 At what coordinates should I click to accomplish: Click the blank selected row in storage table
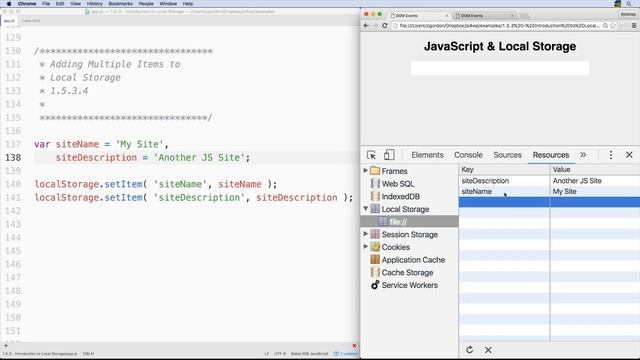coord(549,202)
